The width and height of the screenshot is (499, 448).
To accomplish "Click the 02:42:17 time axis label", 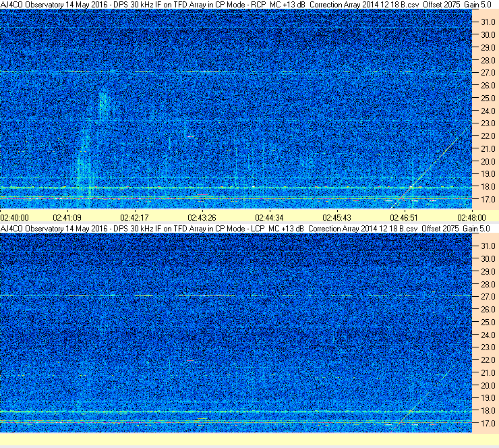I will click(134, 218).
